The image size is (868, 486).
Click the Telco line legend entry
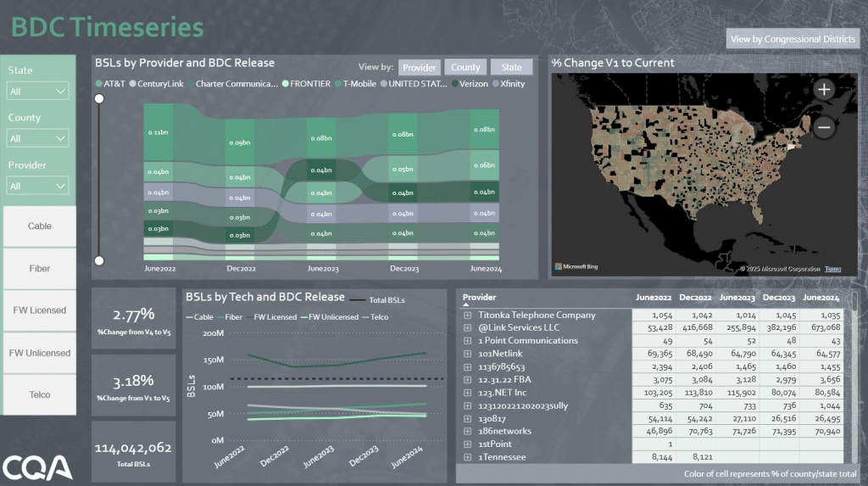click(376, 317)
